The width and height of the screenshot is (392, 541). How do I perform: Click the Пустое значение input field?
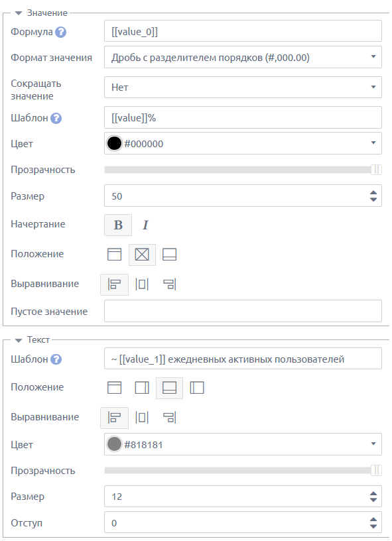tap(243, 311)
